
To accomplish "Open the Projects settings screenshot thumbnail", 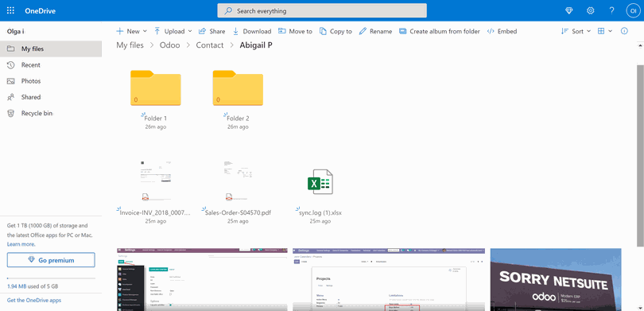I will coord(389,279).
